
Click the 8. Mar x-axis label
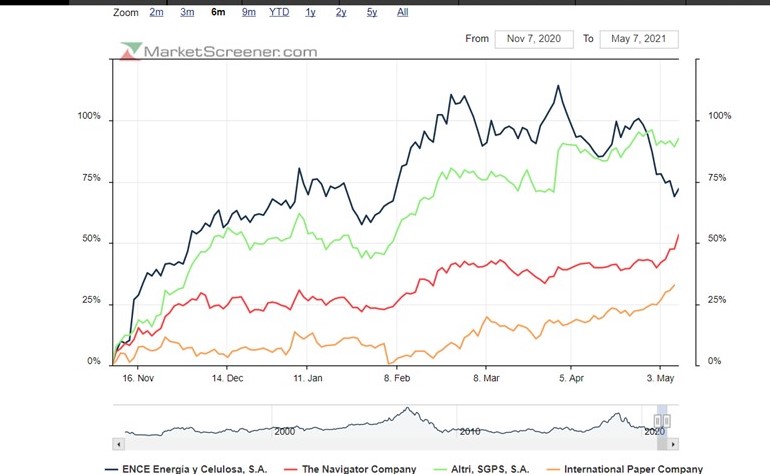click(486, 378)
